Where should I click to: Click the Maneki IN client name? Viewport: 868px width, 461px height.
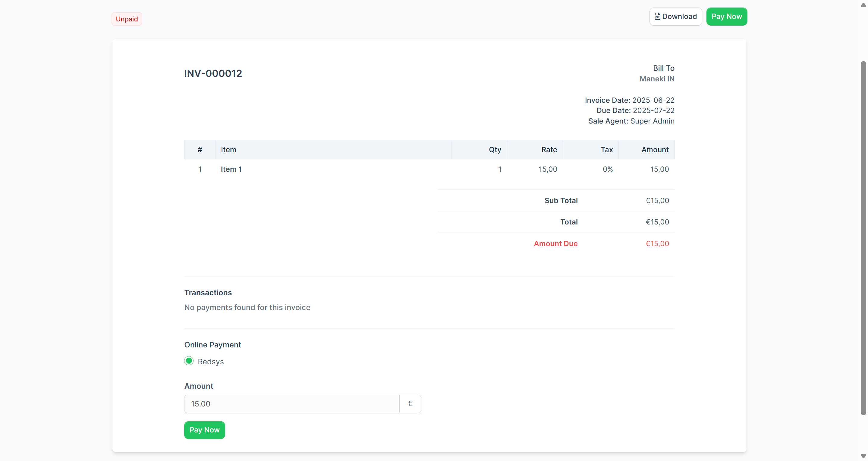coord(657,79)
